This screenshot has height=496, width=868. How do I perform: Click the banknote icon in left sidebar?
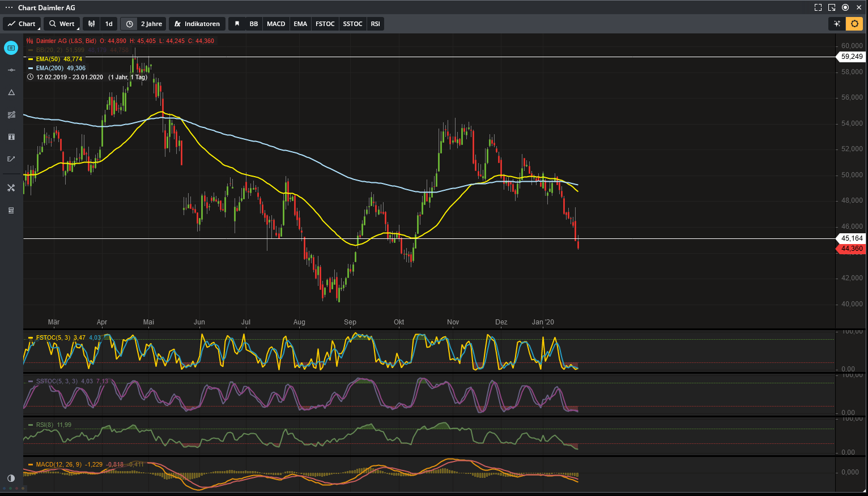tap(11, 48)
